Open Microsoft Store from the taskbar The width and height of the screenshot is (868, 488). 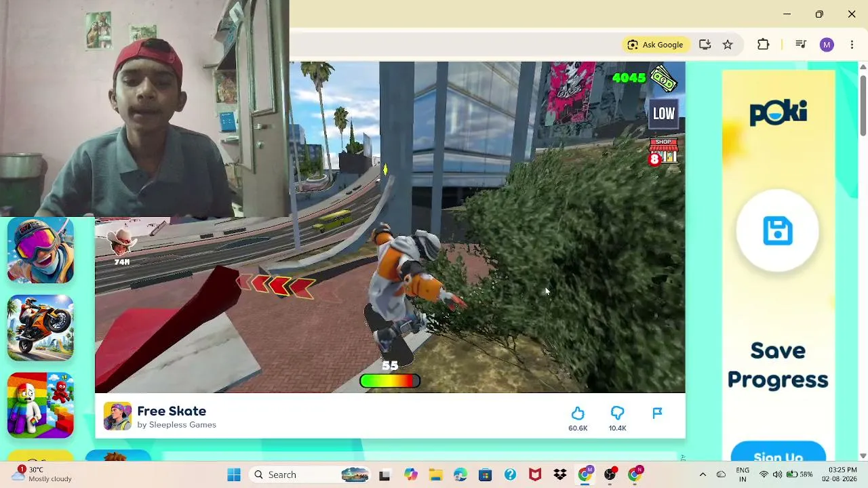[485, 474]
